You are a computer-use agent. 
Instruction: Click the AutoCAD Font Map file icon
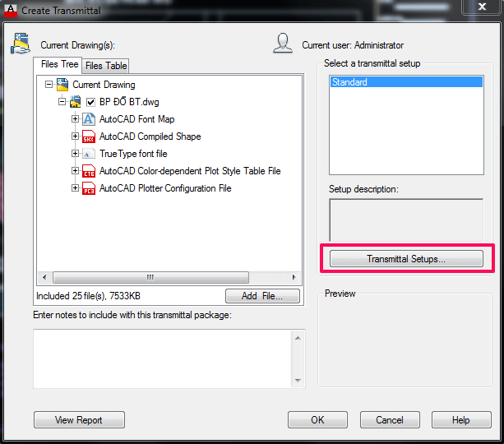coord(89,119)
